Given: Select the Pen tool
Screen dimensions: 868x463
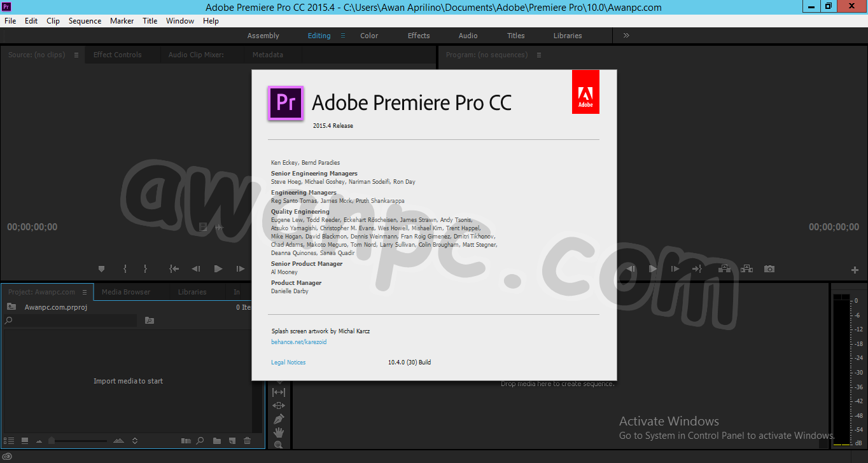Looking at the screenshot, I should tap(279, 419).
